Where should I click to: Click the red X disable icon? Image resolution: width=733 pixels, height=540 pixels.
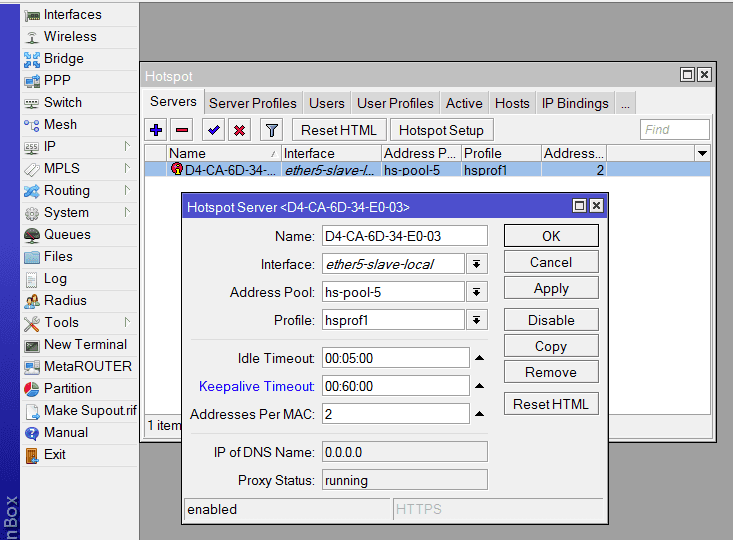tap(239, 130)
